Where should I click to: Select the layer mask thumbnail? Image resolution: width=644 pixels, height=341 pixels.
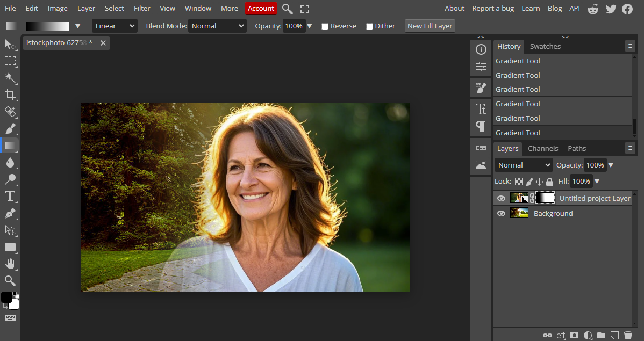[x=546, y=198]
